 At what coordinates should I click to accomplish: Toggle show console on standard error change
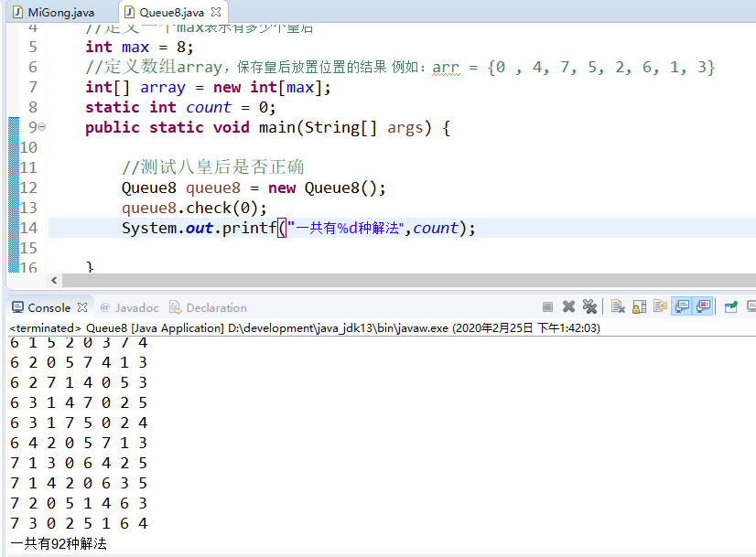pos(704,307)
